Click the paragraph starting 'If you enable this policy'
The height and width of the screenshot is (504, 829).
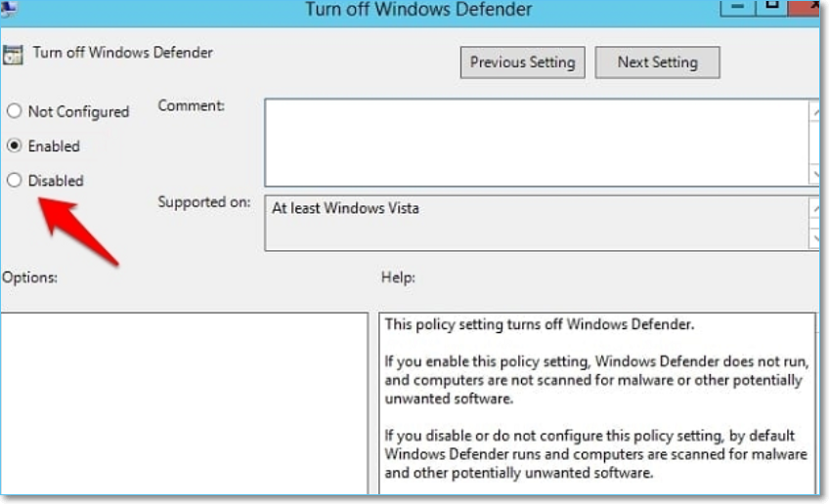[x=596, y=380]
